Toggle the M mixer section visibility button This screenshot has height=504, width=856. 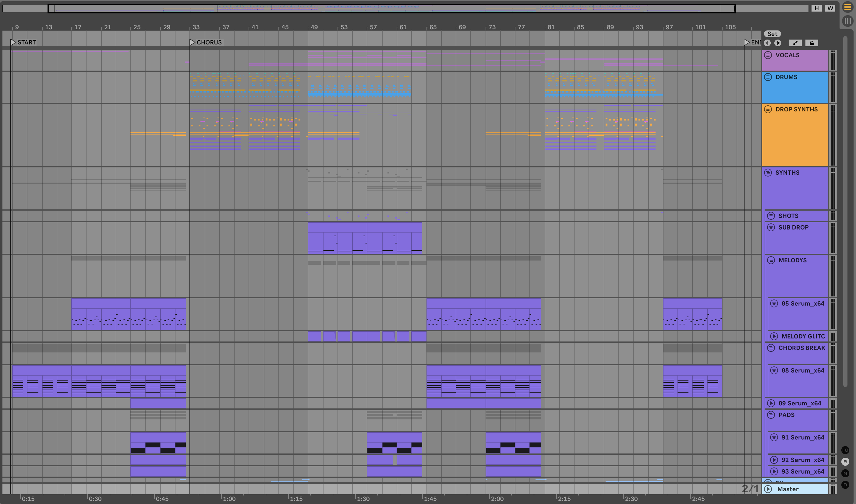(x=845, y=473)
